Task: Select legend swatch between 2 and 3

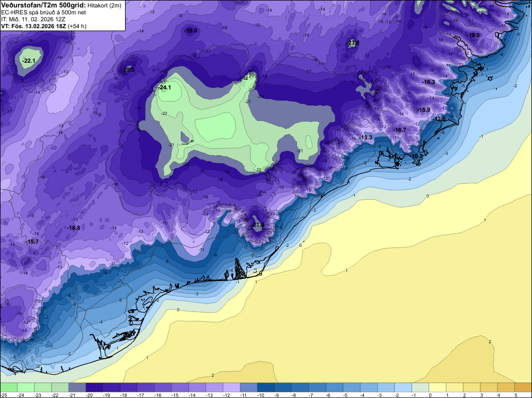Action: tap(472, 387)
